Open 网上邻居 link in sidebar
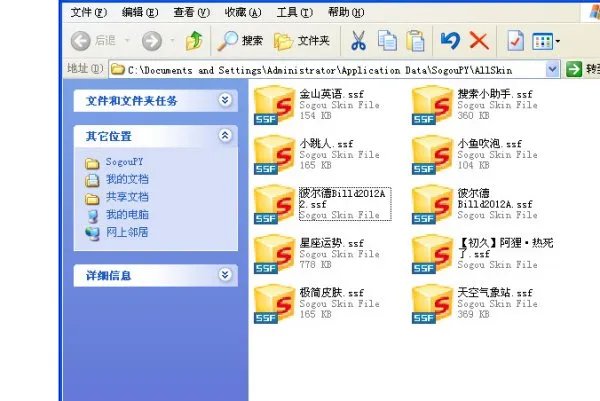 tap(127, 232)
